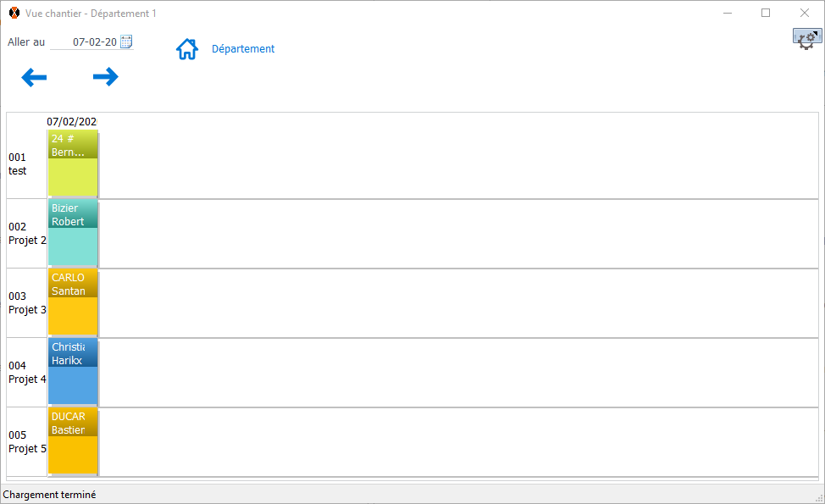
Task: Select row 002 Projet 2 label
Action: click(x=27, y=233)
